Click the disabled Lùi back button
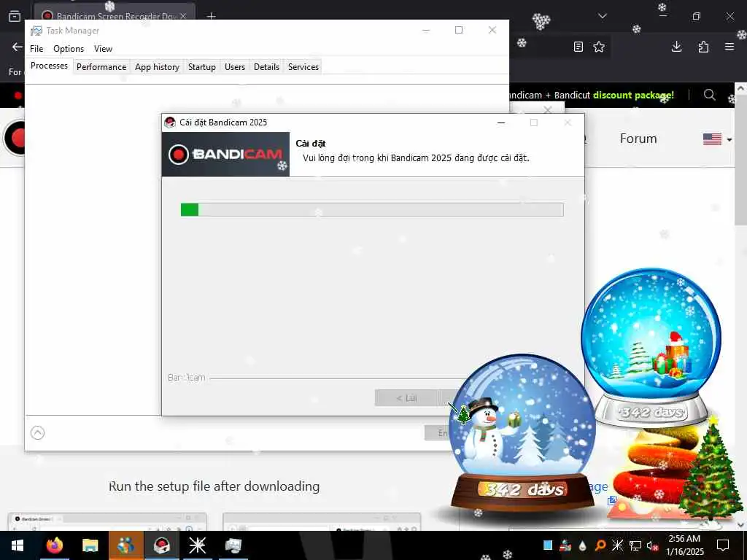 click(x=406, y=397)
